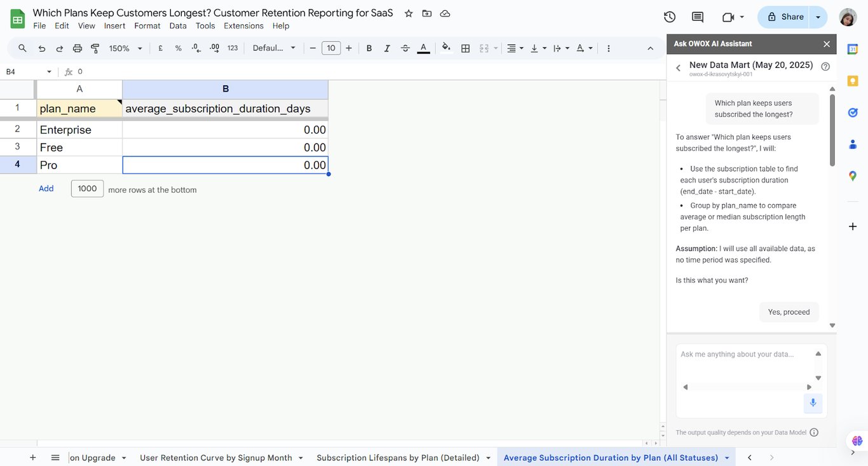Image resolution: width=868 pixels, height=466 pixels.
Task: Apply strikethrough formatting
Action: [405, 48]
